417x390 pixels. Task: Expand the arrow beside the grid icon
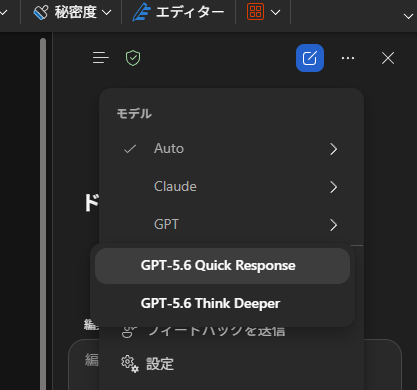[x=275, y=13]
